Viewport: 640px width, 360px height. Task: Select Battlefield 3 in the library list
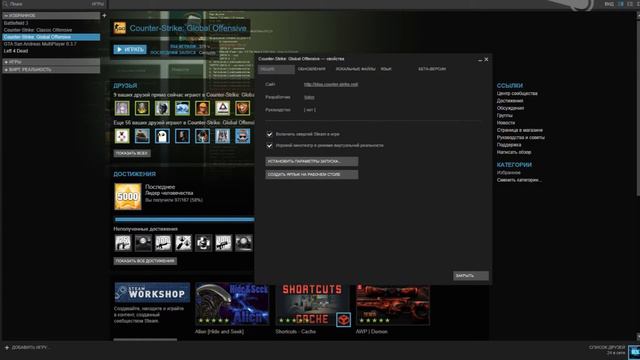[x=51, y=23]
